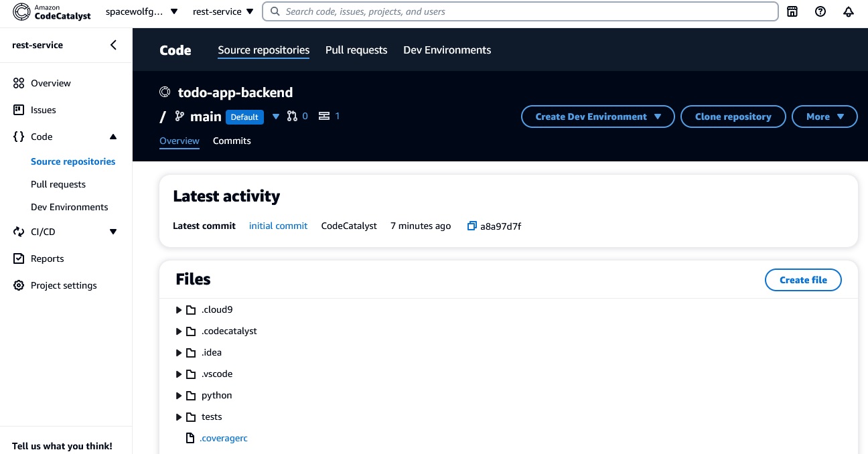
Task: Click the Code braces icon in sidebar
Action: 19,137
